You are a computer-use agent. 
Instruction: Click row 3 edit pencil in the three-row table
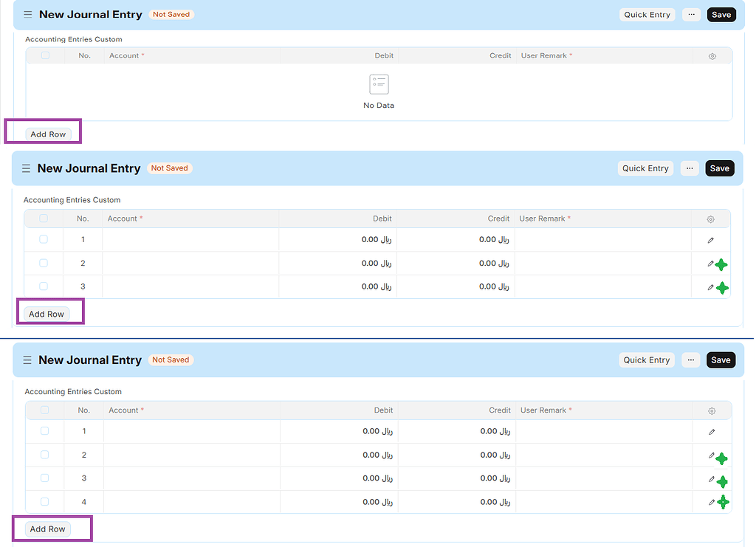(x=710, y=287)
